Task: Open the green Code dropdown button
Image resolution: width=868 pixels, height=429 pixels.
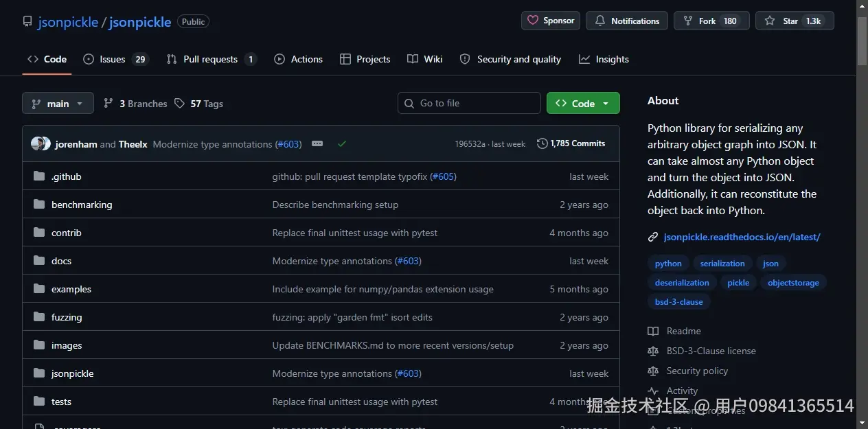Action: tap(583, 103)
